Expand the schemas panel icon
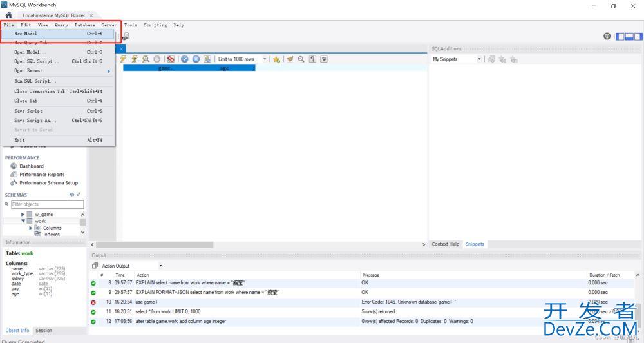This screenshot has width=644, height=343. point(78,195)
